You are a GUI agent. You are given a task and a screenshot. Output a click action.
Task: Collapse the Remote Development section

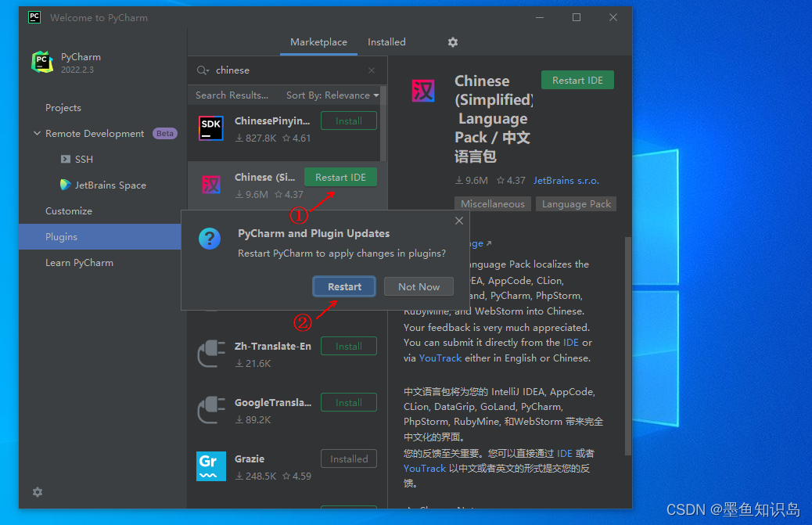pyautogui.click(x=37, y=133)
